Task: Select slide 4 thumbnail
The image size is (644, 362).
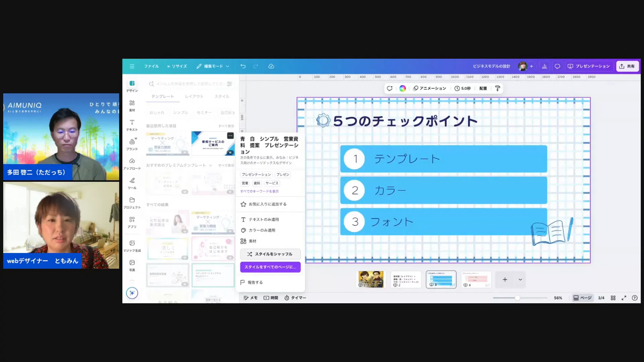Action: pyautogui.click(x=476, y=279)
